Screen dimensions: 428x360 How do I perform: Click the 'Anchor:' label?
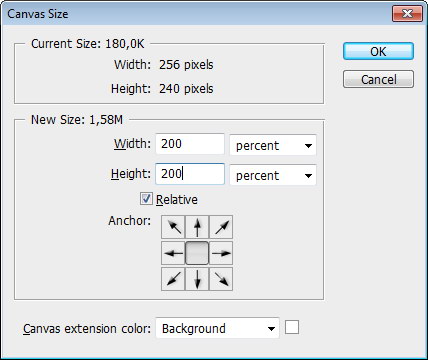pyautogui.click(x=130, y=221)
